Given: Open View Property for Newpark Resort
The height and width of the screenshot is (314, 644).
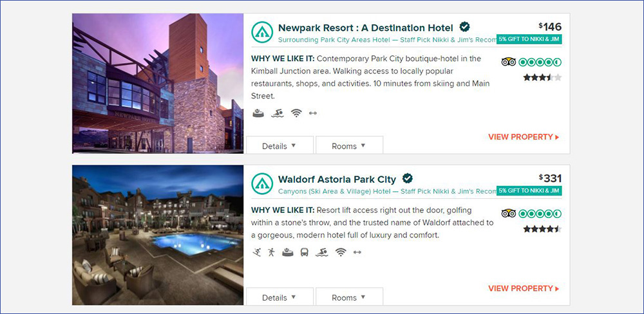Looking at the screenshot, I should click(524, 137).
